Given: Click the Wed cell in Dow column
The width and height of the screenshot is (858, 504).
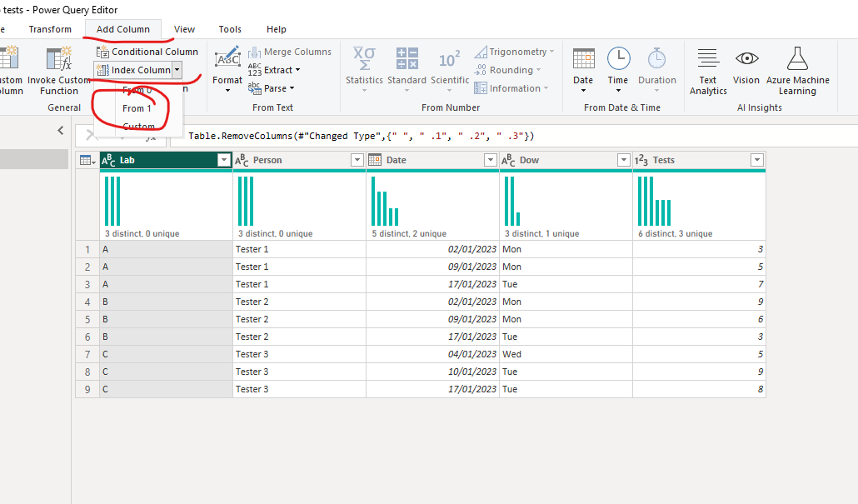Looking at the screenshot, I should [566, 354].
